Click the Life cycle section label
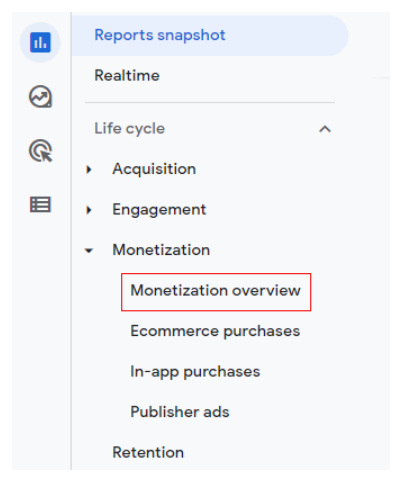Image resolution: width=398 pixels, height=484 pixels. 130,129
